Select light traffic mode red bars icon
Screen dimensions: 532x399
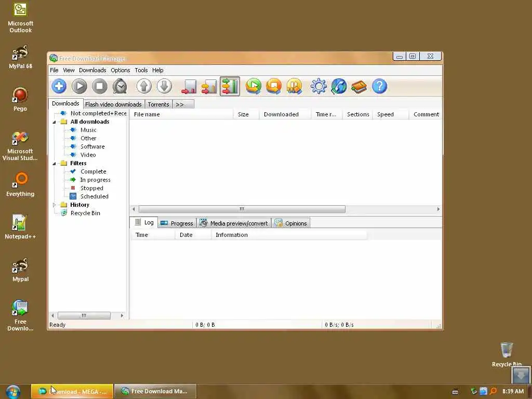click(189, 86)
